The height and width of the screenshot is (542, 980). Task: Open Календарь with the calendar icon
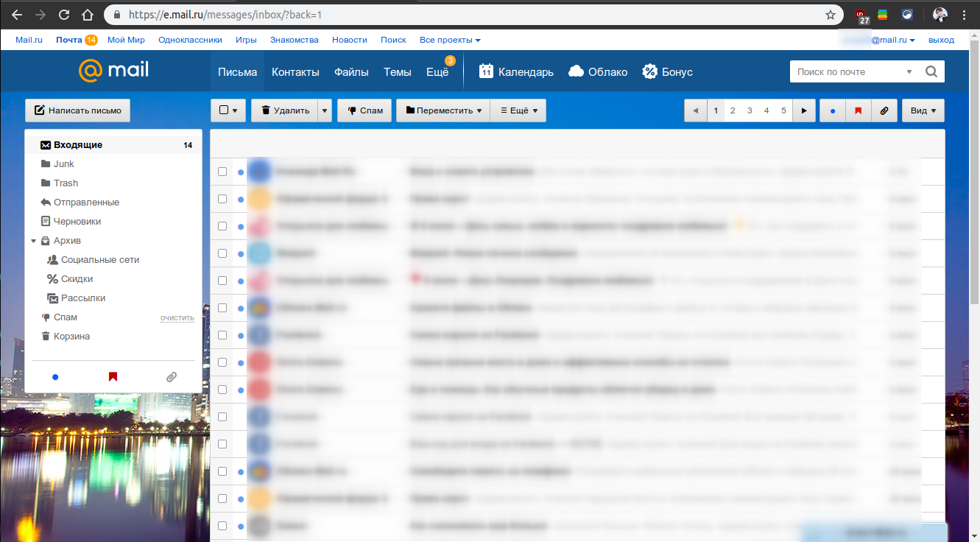pyautogui.click(x=516, y=71)
